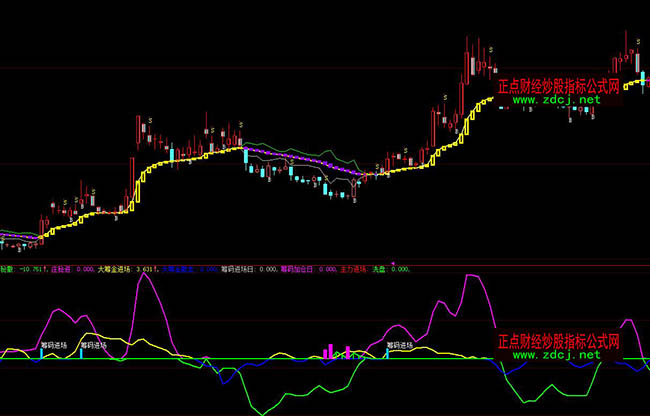Open the www.zdcj.net link in lower watermark
This screenshot has width=650, height=416.
tap(557, 355)
